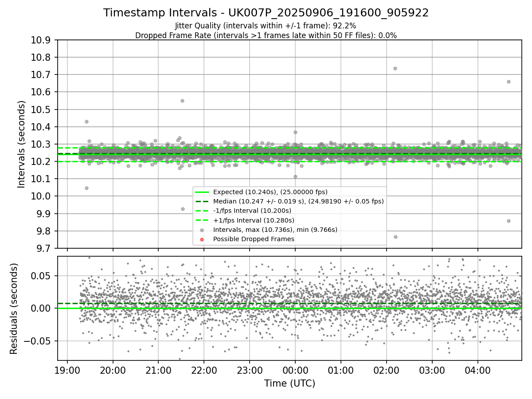Click legend entry 'Possible Dropped Frames'

point(254,239)
